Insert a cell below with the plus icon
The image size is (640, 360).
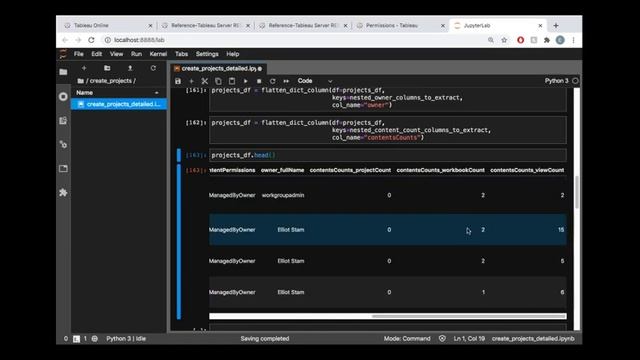click(191, 81)
